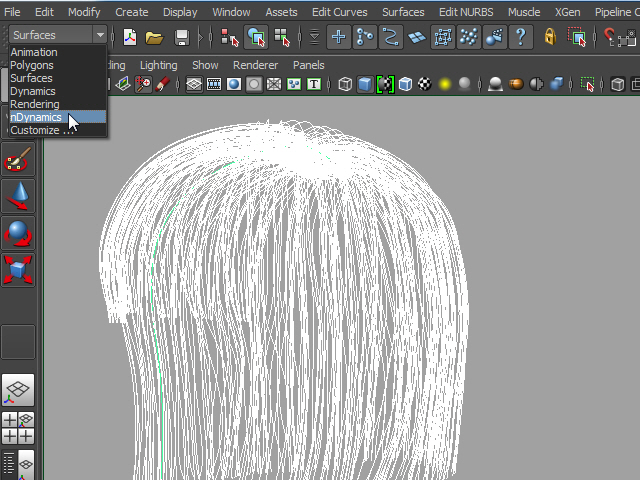
Task: Click the question mark miscellaneous icon
Action: point(520,37)
